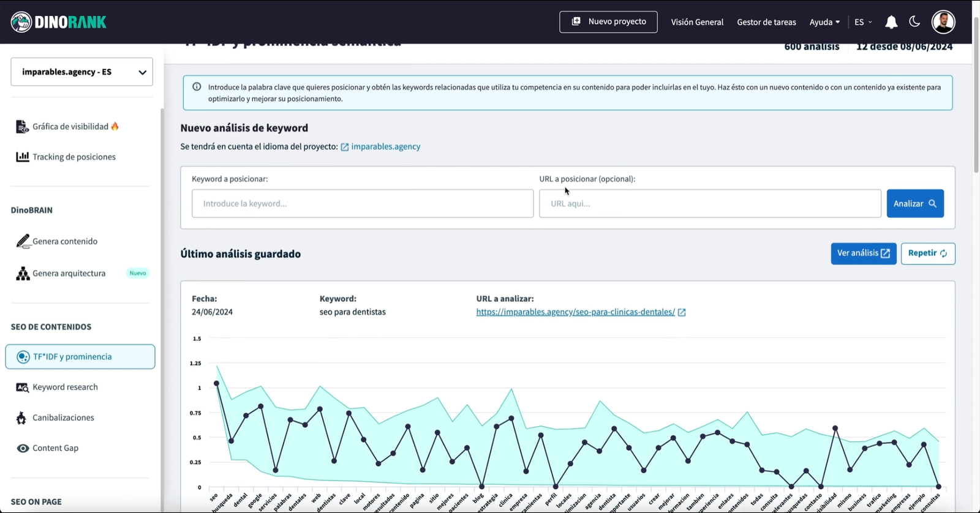This screenshot has height=513, width=980.
Task: Click the Ver análisis button
Action: click(x=863, y=253)
